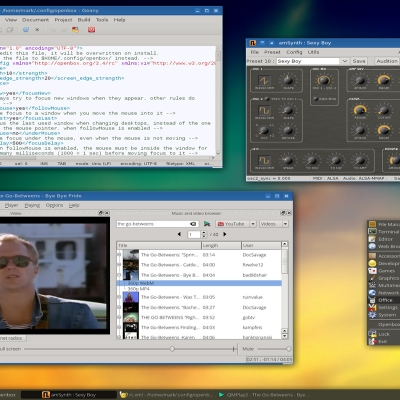
Task: Open the Multimedia submenu in Openbox menu
Action: coord(384,285)
